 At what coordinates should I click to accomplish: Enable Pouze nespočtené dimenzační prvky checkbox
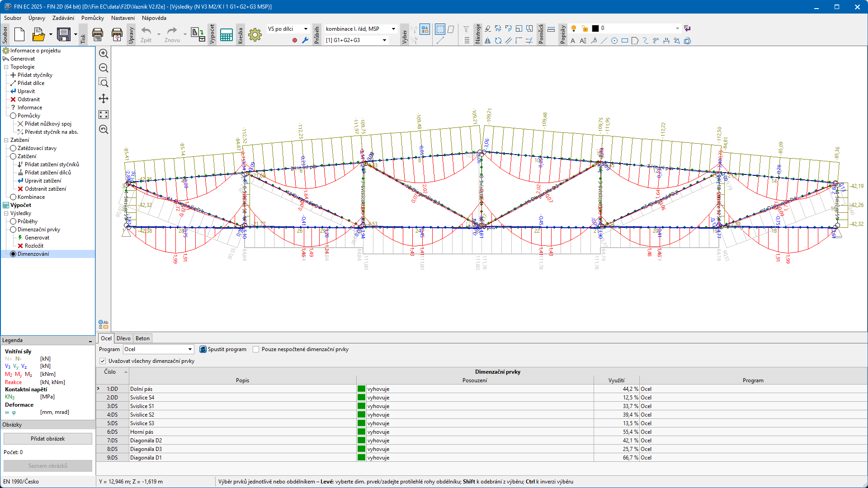point(256,349)
